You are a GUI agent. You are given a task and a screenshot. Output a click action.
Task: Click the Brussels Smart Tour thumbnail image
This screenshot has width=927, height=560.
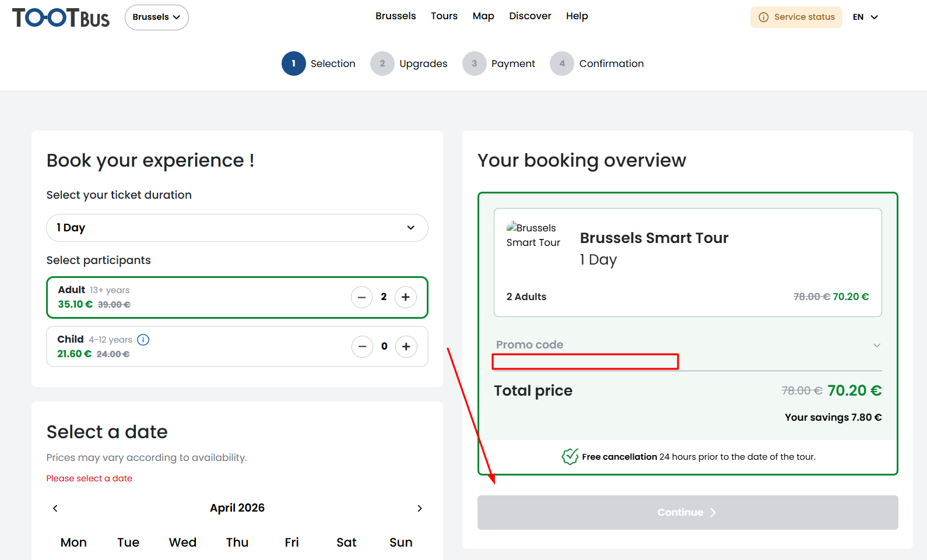(533, 235)
